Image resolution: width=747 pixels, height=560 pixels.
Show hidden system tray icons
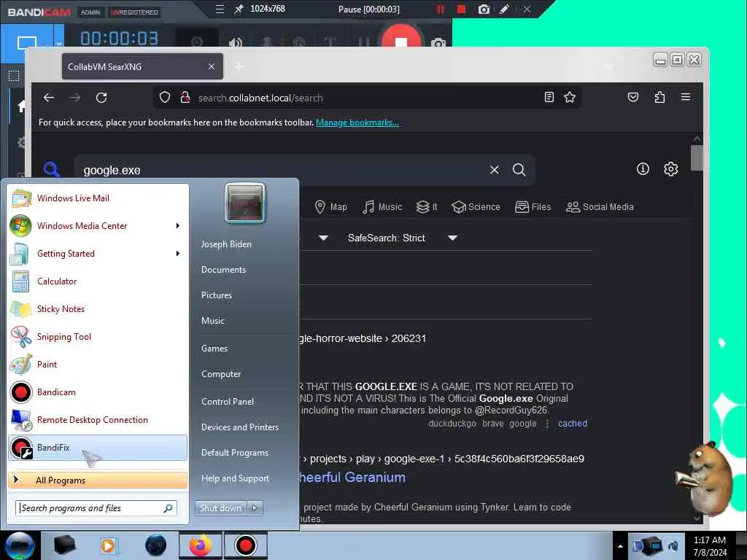point(620,546)
